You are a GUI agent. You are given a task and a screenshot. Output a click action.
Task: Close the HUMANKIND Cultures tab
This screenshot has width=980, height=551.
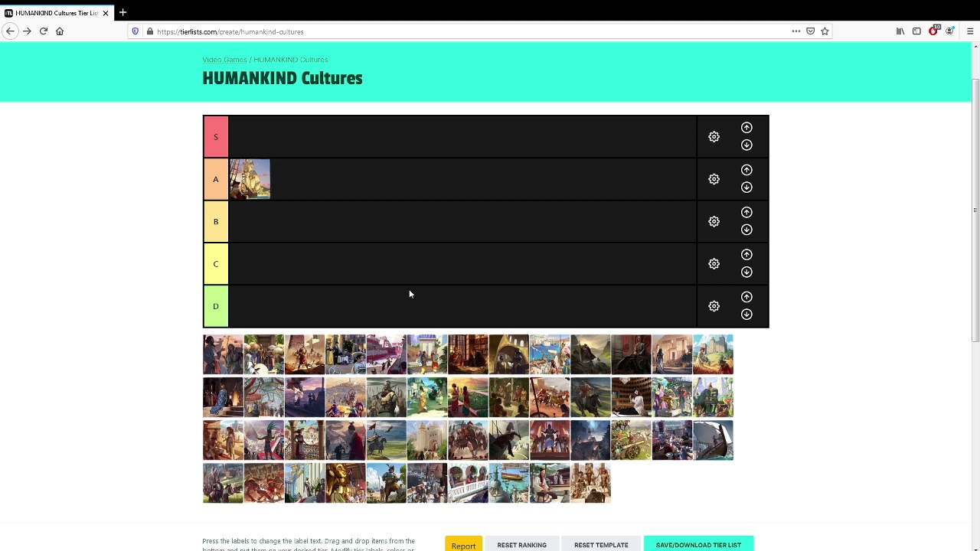pyautogui.click(x=106, y=13)
